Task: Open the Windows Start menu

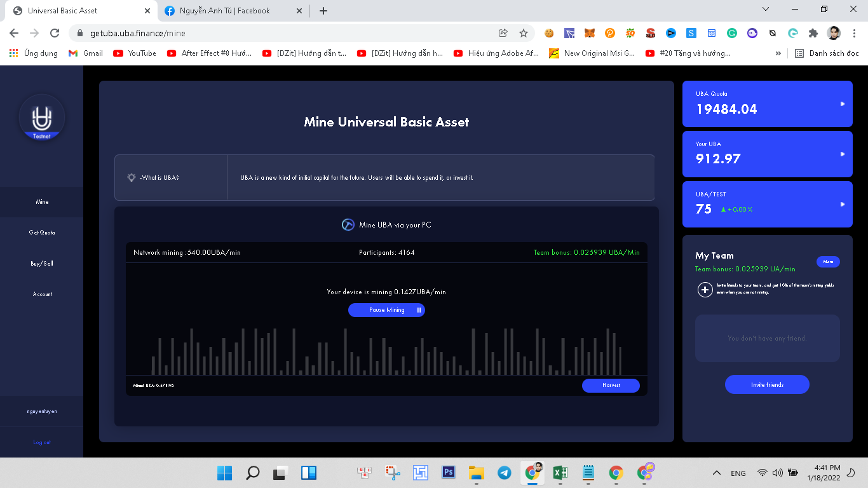Action: [225, 472]
